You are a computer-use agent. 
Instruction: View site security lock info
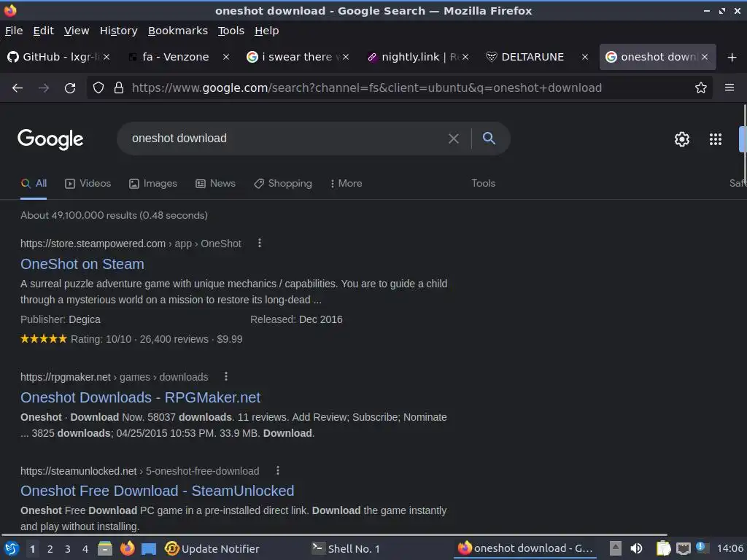119,87
